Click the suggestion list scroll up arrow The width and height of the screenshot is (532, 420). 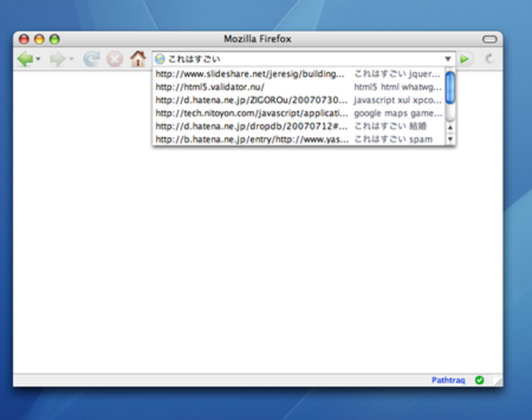coord(450,127)
